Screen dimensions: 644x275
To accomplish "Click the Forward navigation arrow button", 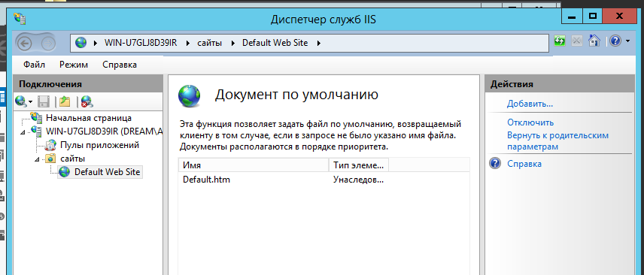I will [x=48, y=43].
